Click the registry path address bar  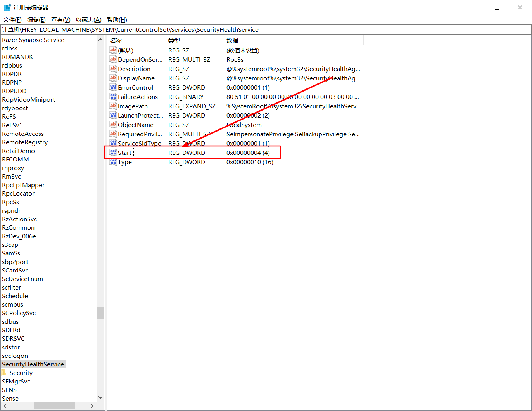(266, 30)
